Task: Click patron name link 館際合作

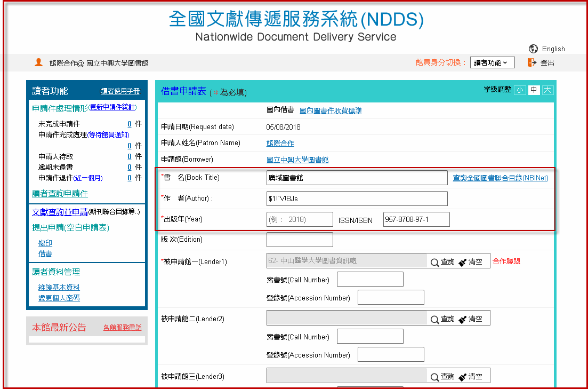Action: 280,143
